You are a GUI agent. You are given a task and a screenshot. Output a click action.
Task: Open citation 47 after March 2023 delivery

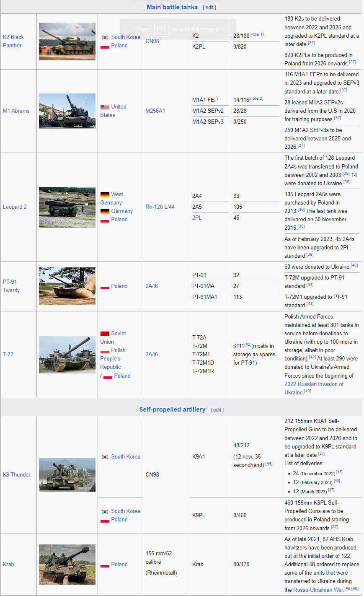pos(331,490)
